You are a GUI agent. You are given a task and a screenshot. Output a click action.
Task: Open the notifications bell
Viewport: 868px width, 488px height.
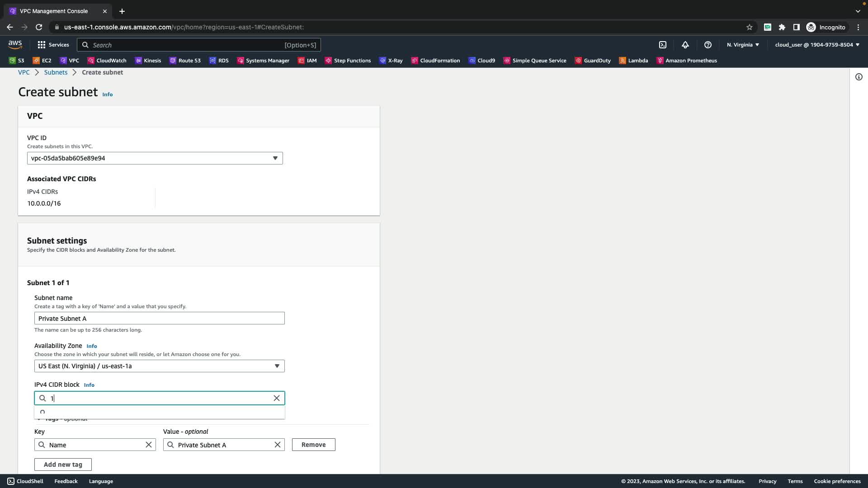[x=685, y=45]
